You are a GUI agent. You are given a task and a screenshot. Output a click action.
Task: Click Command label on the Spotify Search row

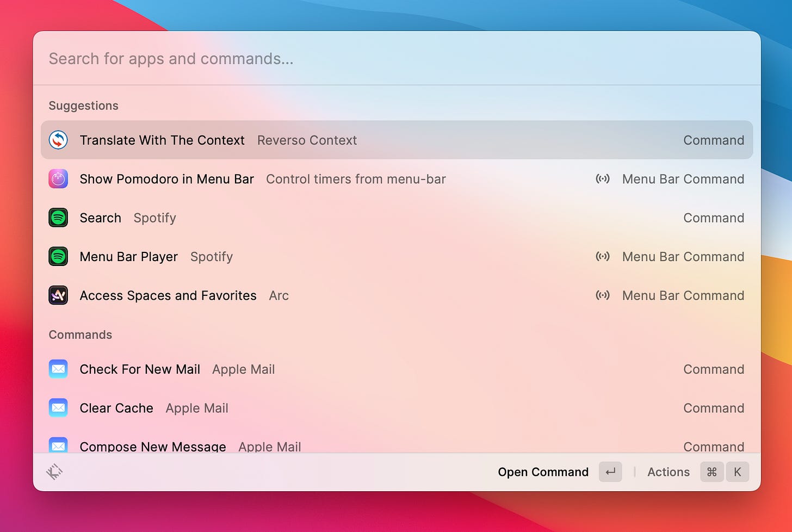pos(714,218)
